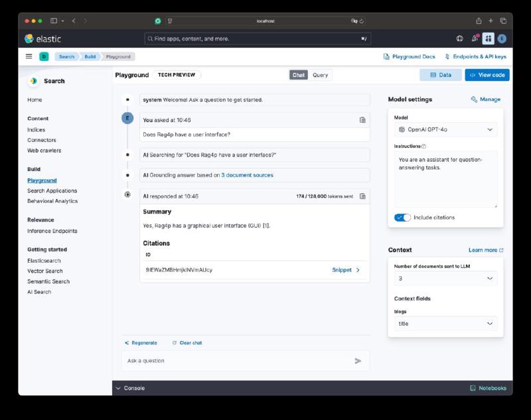
Task: Open Semantic Search in sidebar
Action: [x=48, y=281]
